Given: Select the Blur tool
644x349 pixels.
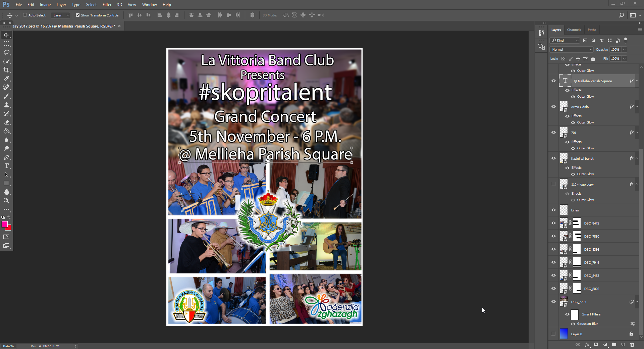Looking at the screenshot, I should click(6, 140).
